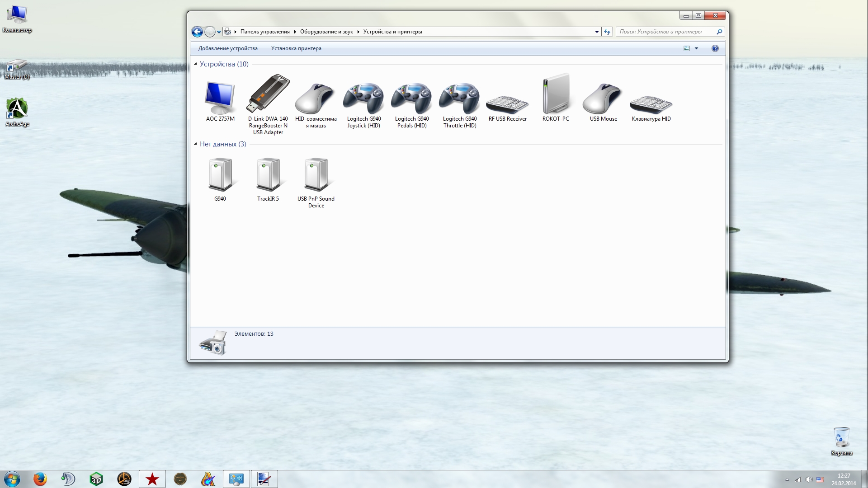The width and height of the screenshot is (868, 488).
Task: Select the G940 unspecified device
Action: click(x=220, y=174)
